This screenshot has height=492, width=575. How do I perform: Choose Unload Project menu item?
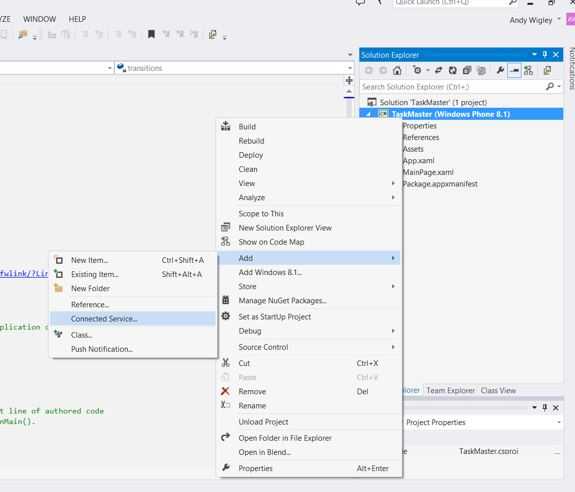click(310, 422)
